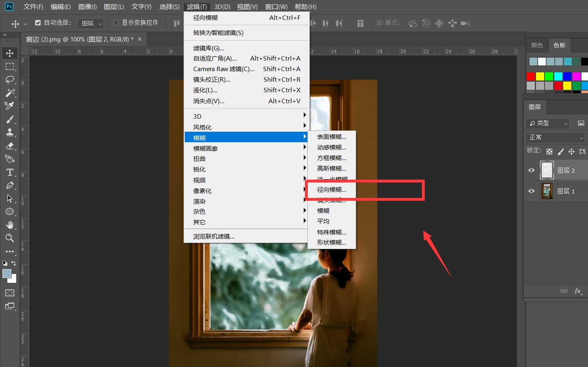Expand the 扭曲 submenu
The image size is (588, 367).
pos(246,159)
